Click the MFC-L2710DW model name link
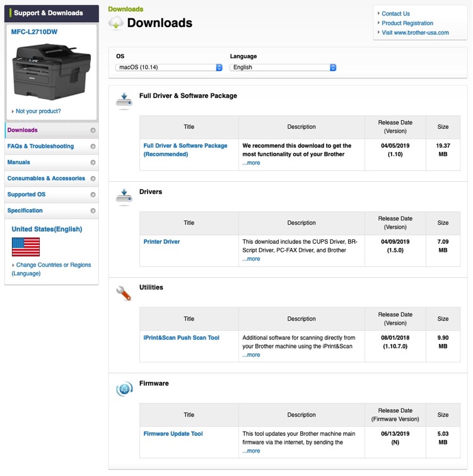The width and height of the screenshot is (473, 476). tap(34, 32)
